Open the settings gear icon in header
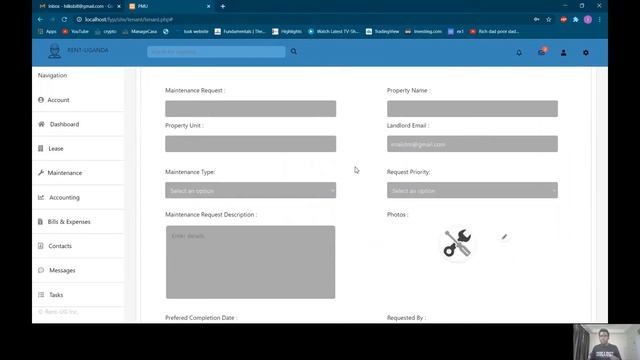The height and width of the screenshot is (360, 640). [x=586, y=53]
